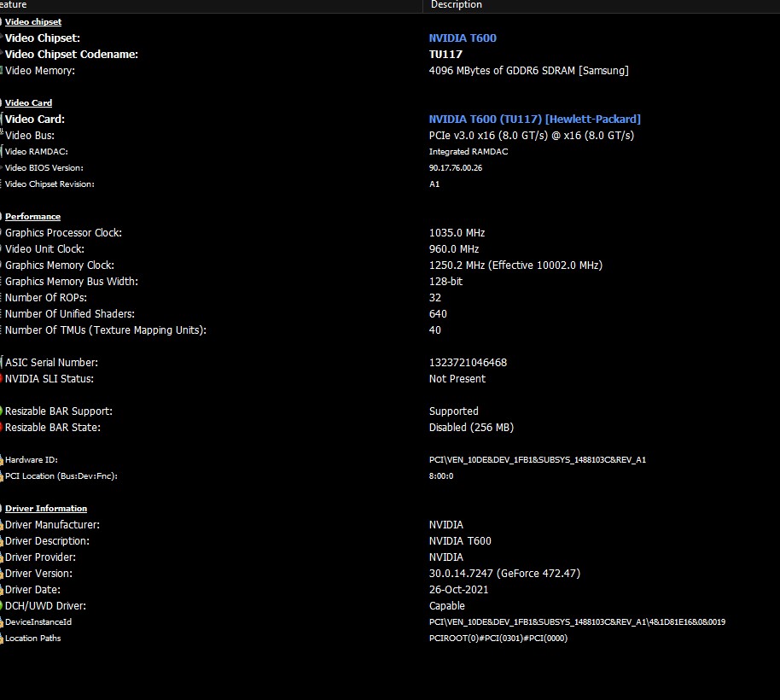Select the ASIC Serial Number: label

(51, 363)
